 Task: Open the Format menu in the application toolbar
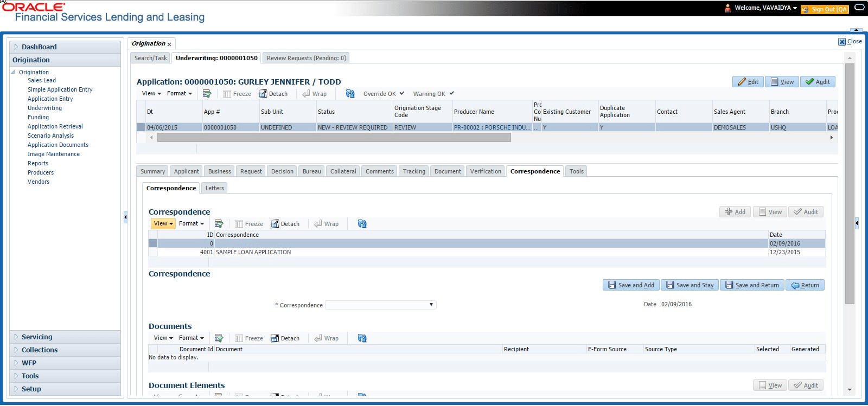180,93
